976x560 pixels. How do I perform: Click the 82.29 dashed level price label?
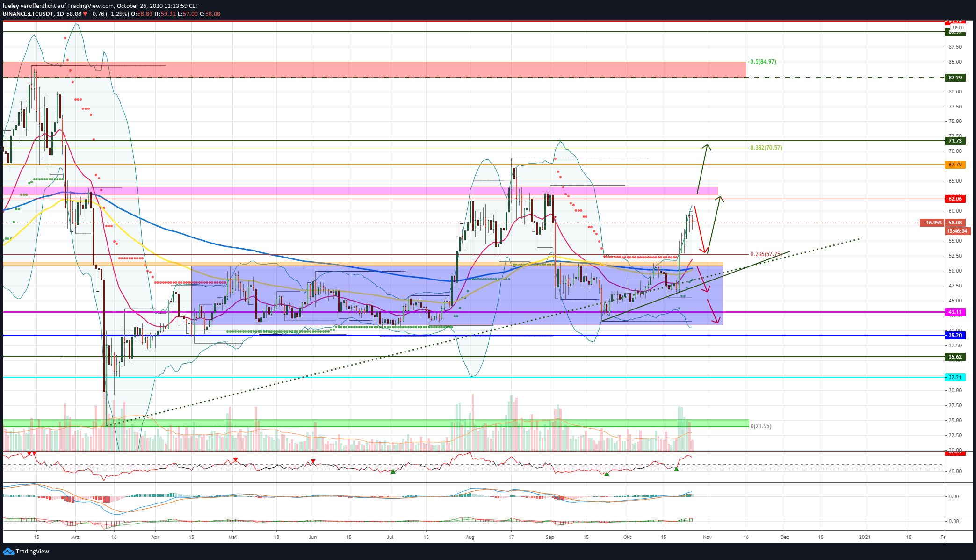pos(954,78)
